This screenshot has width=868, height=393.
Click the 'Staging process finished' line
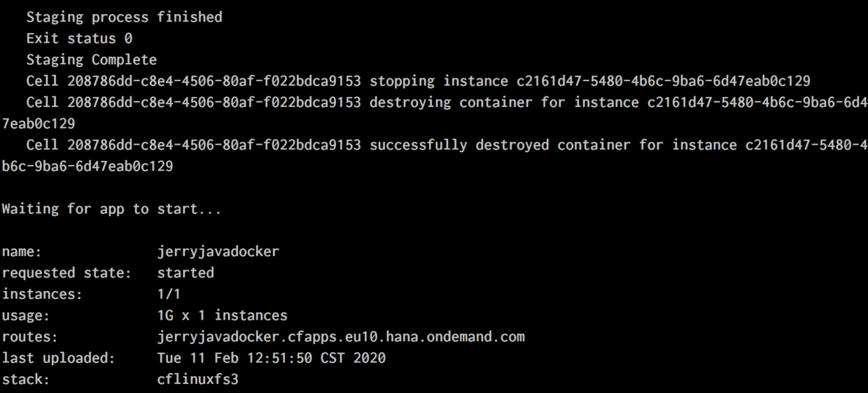tap(124, 17)
